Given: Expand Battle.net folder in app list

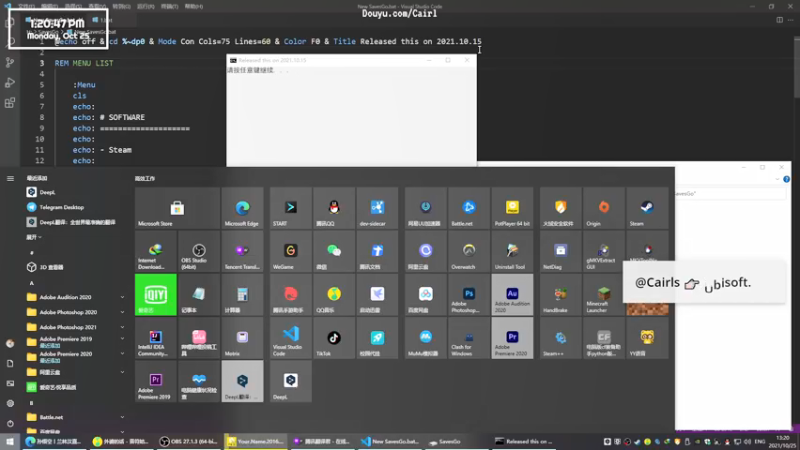Looking at the screenshot, I should tap(76, 417).
